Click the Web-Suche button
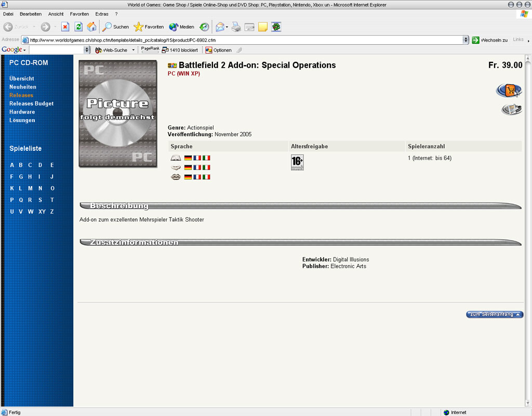The height and width of the screenshot is (416, 532). (111, 50)
